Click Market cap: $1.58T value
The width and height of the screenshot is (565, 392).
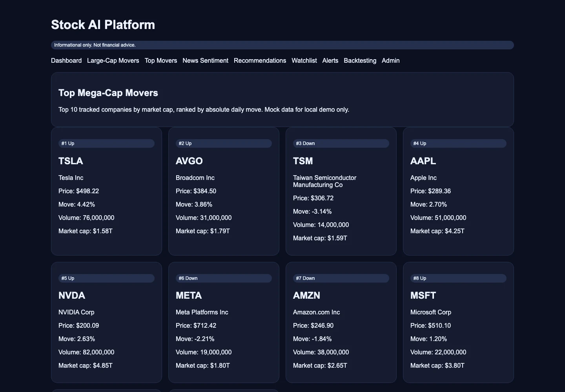(86, 231)
